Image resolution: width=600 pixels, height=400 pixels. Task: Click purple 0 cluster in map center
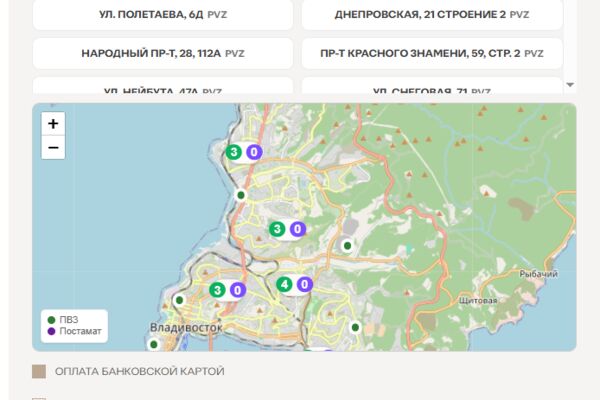[298, 229]
